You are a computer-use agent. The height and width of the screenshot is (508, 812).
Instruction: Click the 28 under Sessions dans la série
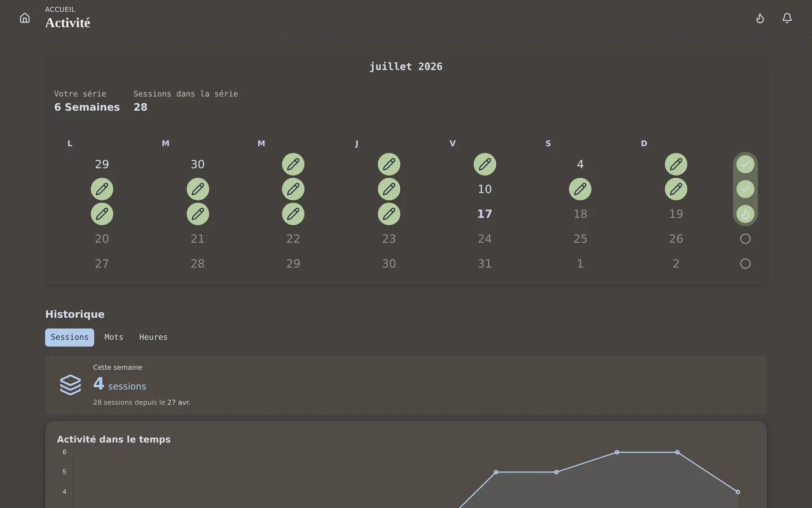tap(140, 107)
